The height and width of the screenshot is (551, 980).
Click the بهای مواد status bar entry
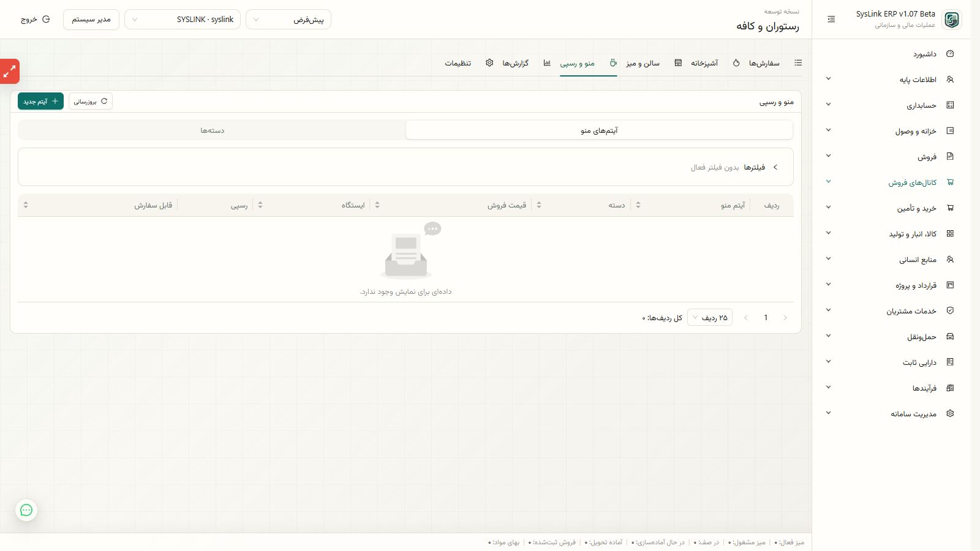tap(503, 542)
